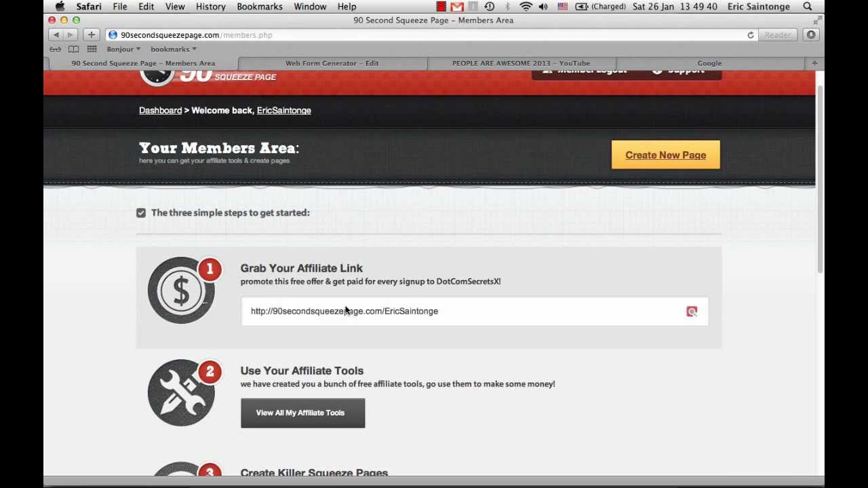Click the dollar sign step 1 graphic
This screenshot has height=488, width=868.
pos(181,290)
